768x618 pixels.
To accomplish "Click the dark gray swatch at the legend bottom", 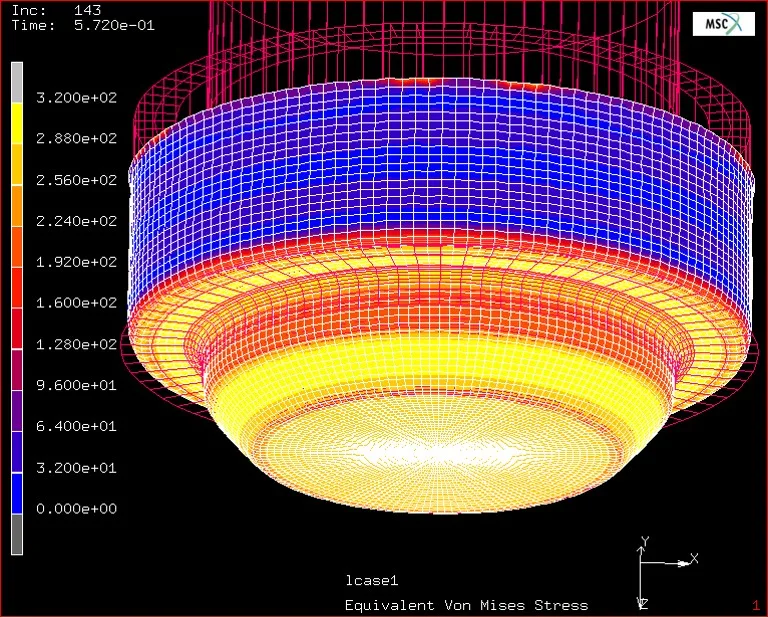I will pyautogui.click(x=17, y=533).
